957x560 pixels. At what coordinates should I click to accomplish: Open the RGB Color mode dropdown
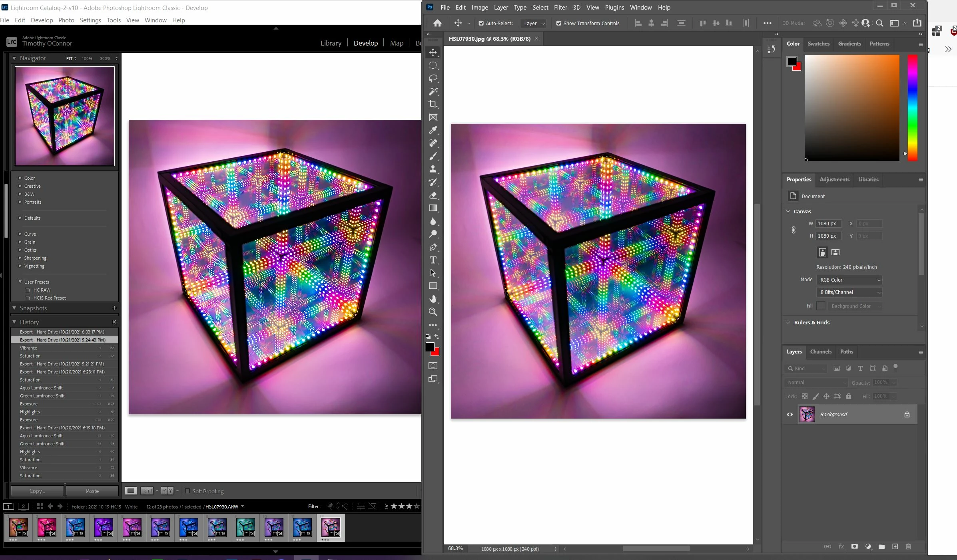pyautogui.click(x=849, y=280)
